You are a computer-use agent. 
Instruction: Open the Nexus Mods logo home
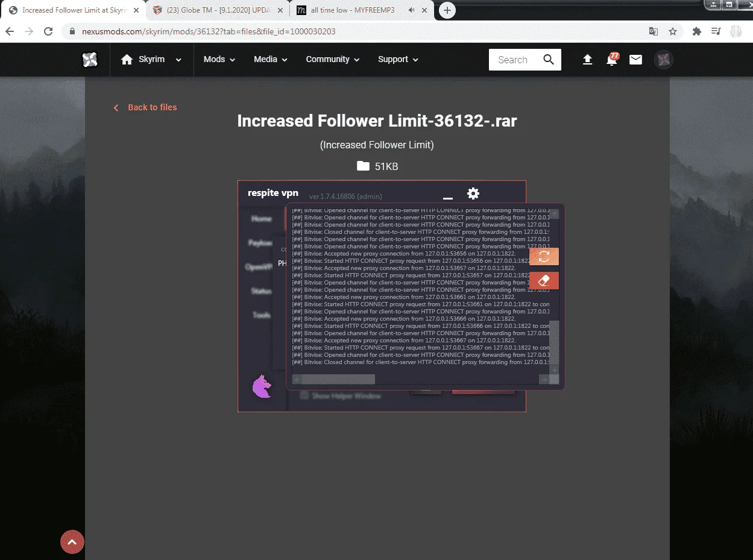pyautogui.click(x=90, y=60)
